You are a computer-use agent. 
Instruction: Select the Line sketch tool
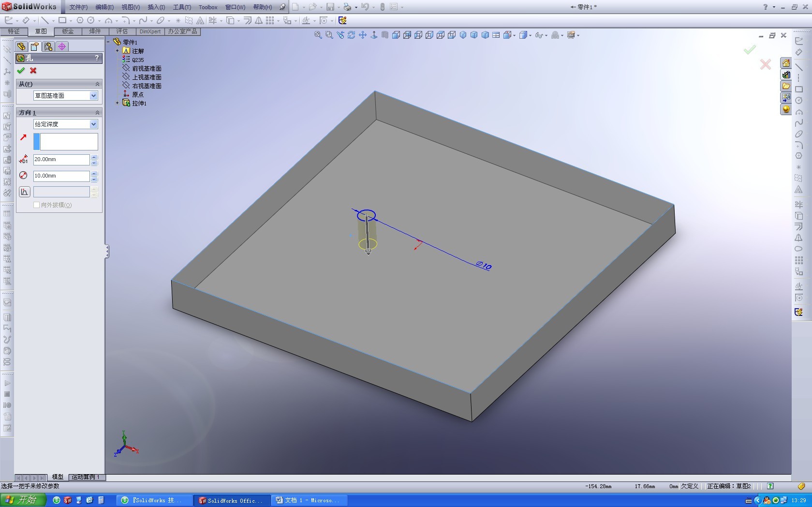44,20
